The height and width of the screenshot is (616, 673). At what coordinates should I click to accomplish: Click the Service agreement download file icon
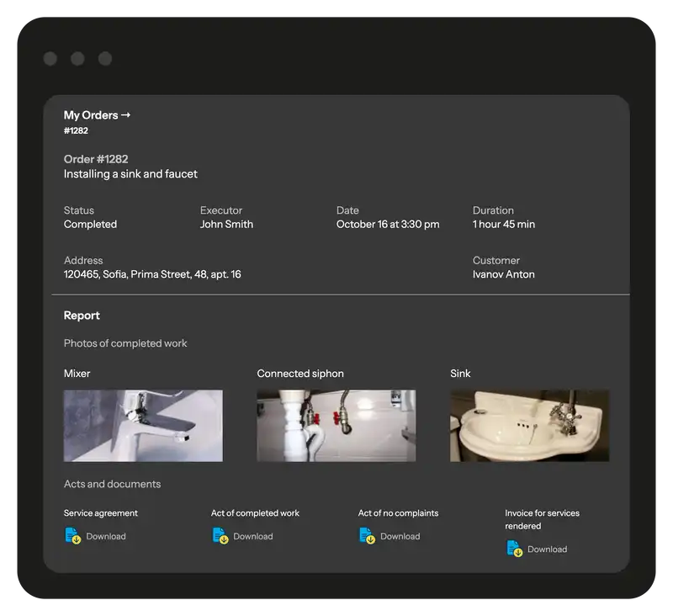click(73, 536)
